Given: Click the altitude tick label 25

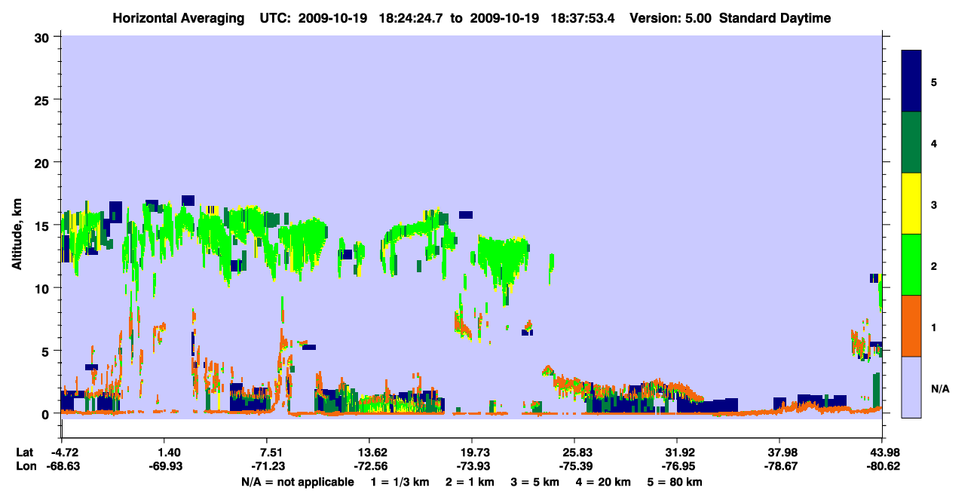Looking at the screenshot, I should tap(44, 100).
